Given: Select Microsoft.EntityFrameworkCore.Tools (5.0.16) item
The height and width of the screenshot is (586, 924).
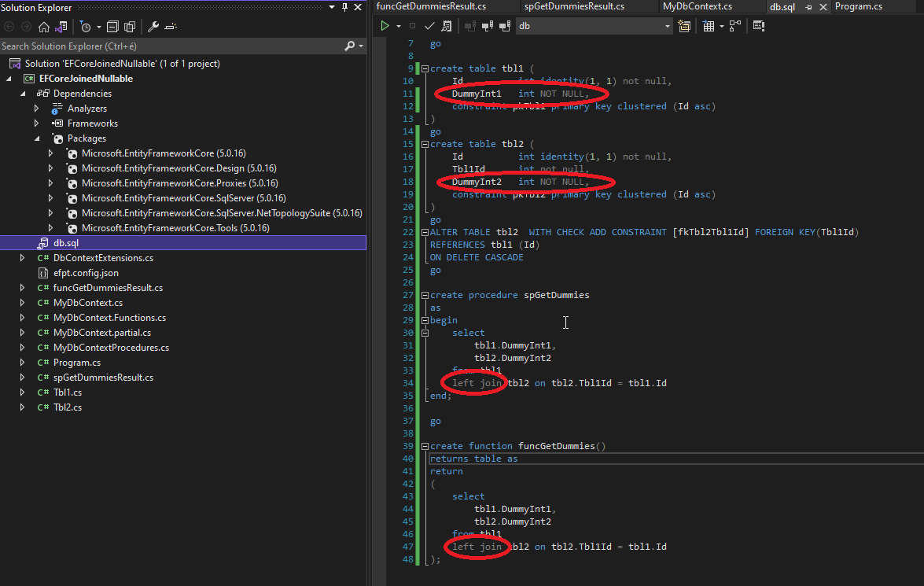Looking at the screenshot, I should [x=175, y=227].
